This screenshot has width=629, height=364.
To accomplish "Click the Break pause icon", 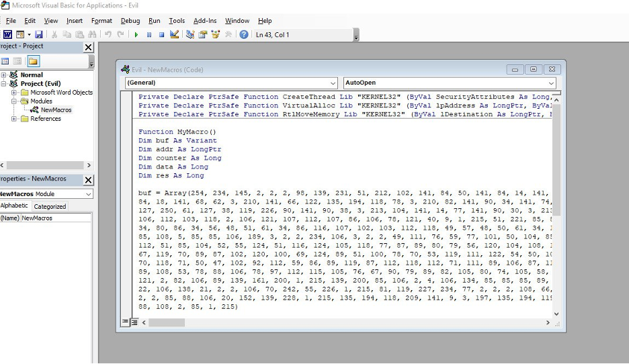I will click(149, 34).
